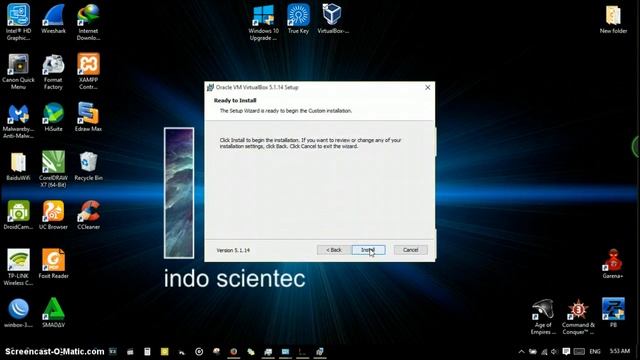
Task: Open the UC Browser desktop icon
Action: point(53,215)
